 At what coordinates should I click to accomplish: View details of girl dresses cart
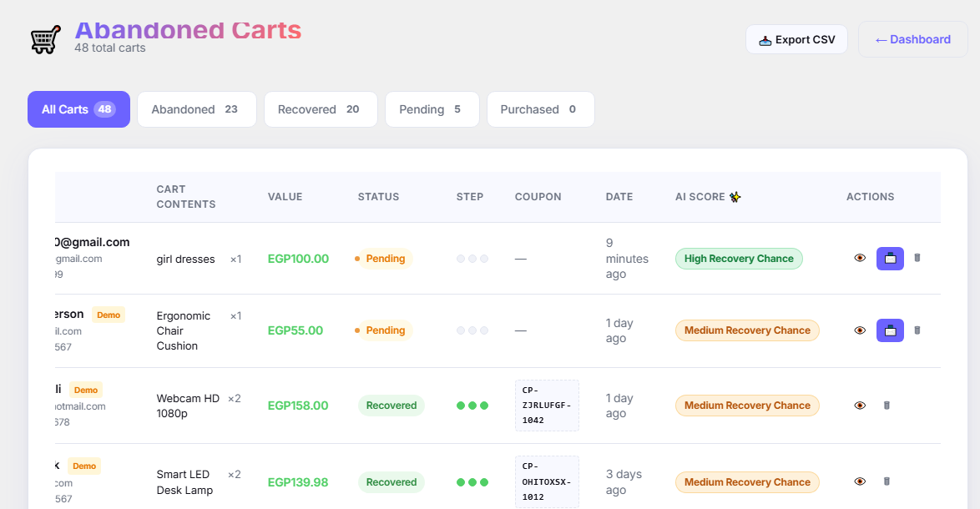tap(860, 258)
